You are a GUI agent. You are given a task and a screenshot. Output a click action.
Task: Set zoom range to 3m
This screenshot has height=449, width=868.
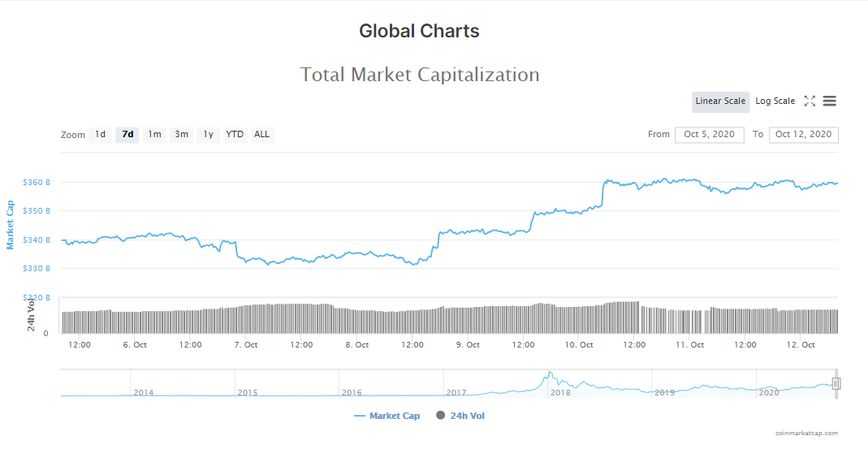[x=181, y=135]
